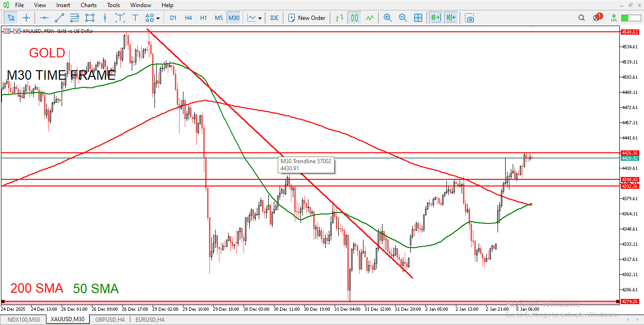Open the Window menu
Viewport: 644px width, 325px height.
pyautogui.click(x=141, y=5)
